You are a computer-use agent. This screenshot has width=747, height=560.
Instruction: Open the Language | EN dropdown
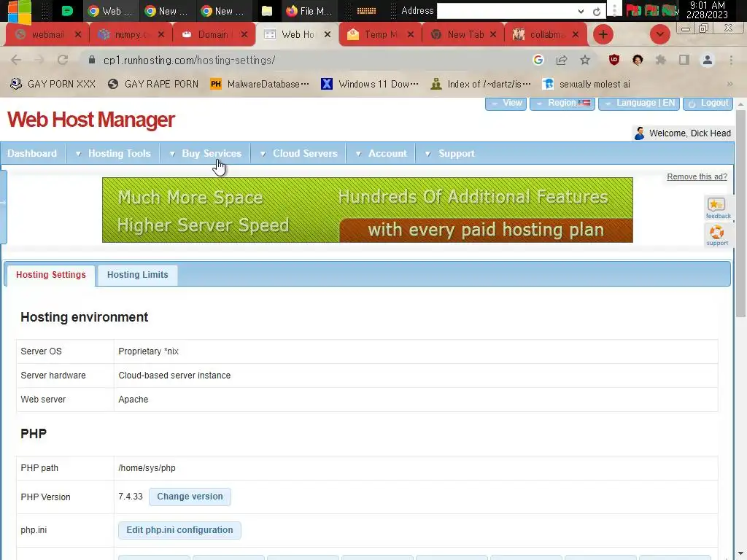point(639,104)
